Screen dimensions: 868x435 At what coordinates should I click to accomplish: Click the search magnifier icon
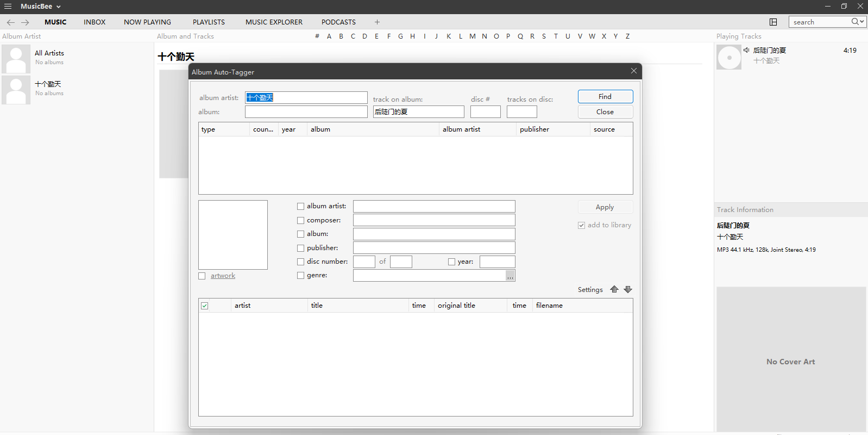pyautogui.click(x=854, y=22)
